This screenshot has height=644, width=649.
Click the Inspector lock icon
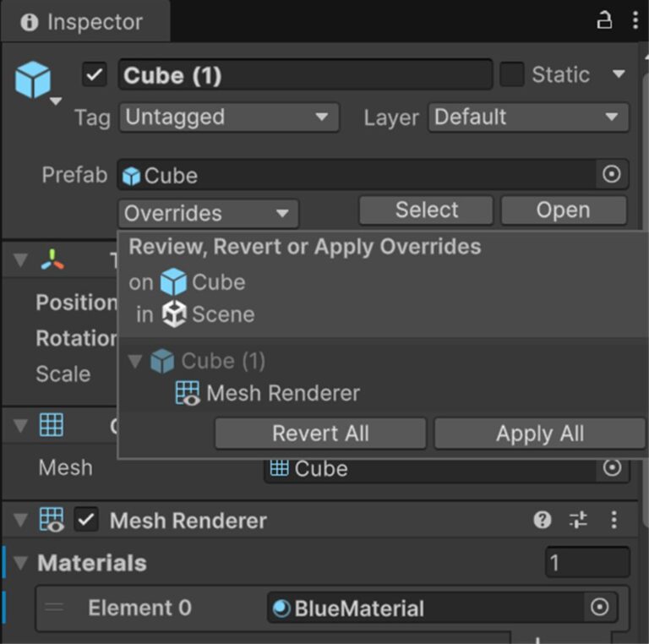pos(604,20)
